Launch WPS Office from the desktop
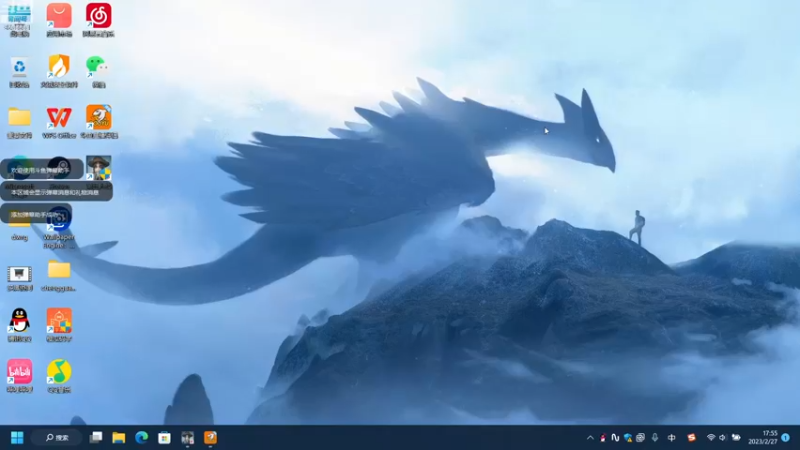Viewport: 800px width, 450px height. 59,117
